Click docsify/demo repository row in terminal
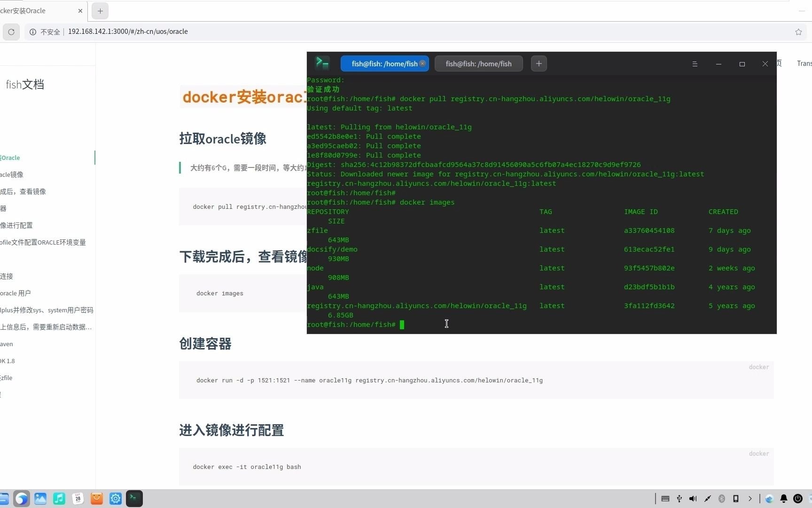 click(332, 249)
